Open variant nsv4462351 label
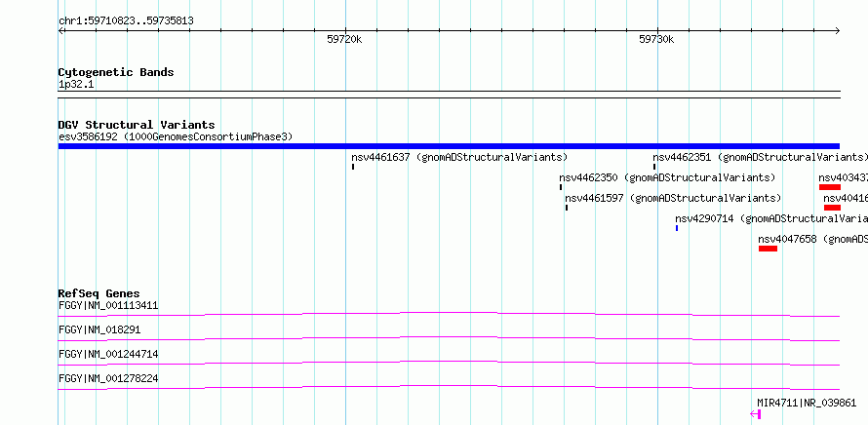This screenshot has height=425, width=868. click(x=760, y=157)
